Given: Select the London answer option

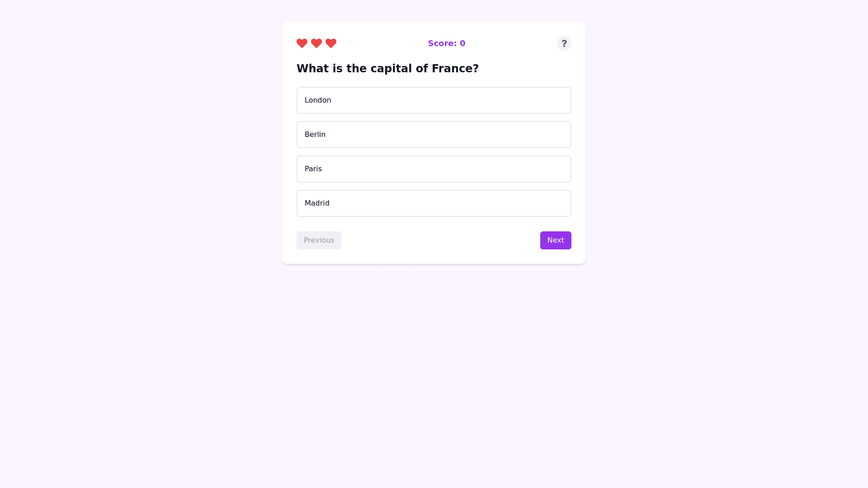Looking at the screenshot, I should click(434, 100).
